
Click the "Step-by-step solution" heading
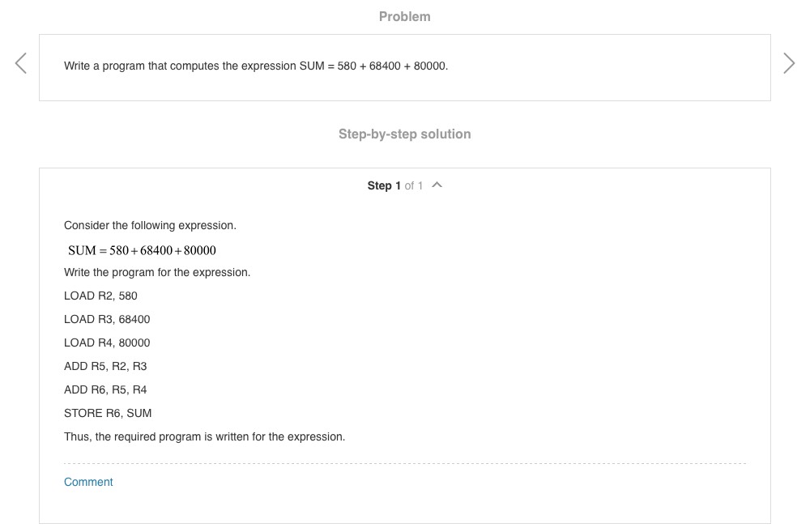tap(404, 134)
